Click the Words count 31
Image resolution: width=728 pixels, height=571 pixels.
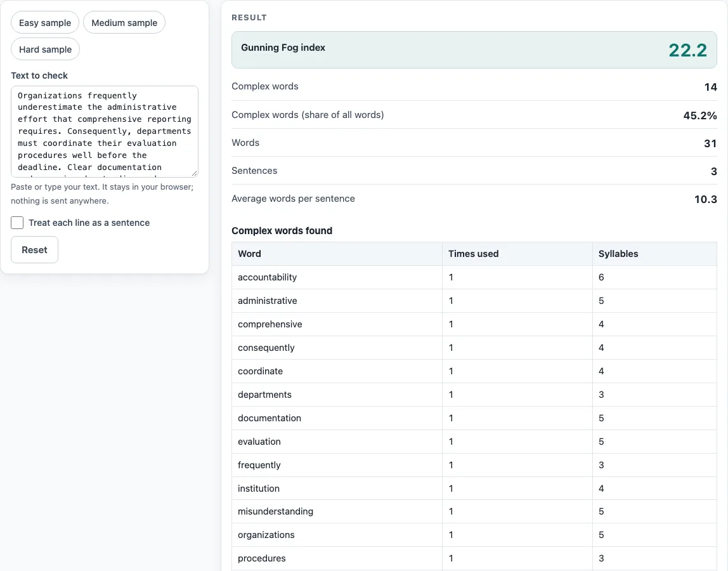tap(710, 143)
